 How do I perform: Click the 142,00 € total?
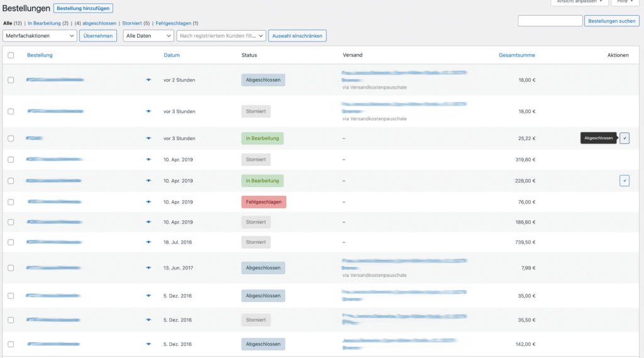point(525,344)
